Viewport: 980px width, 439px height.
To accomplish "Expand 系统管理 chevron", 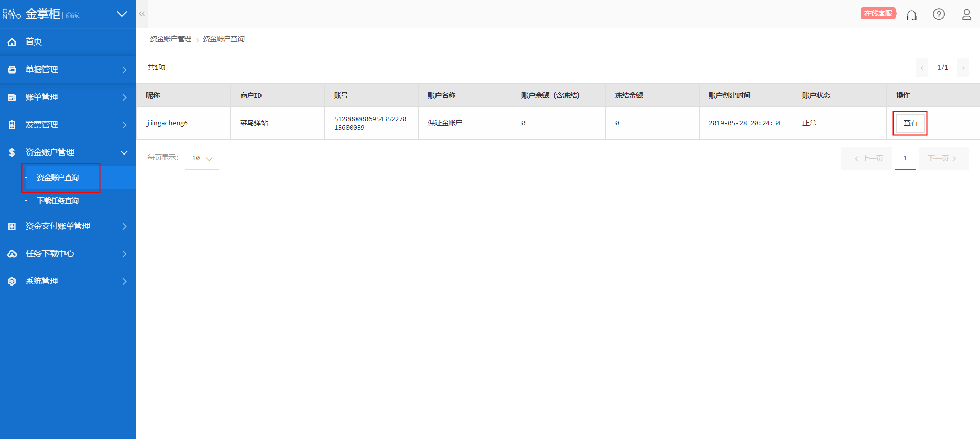I will tap(124, 281).
